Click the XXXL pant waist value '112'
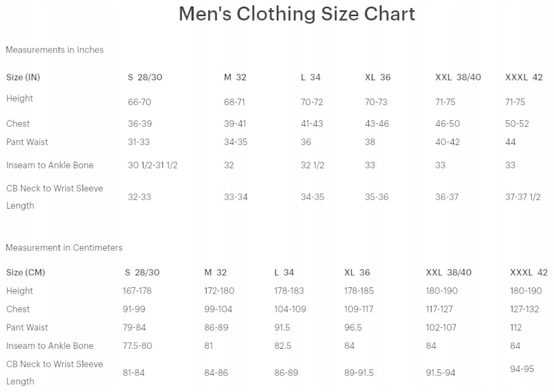This screenshot has width=554, height=392. click(x=516, y=327)
